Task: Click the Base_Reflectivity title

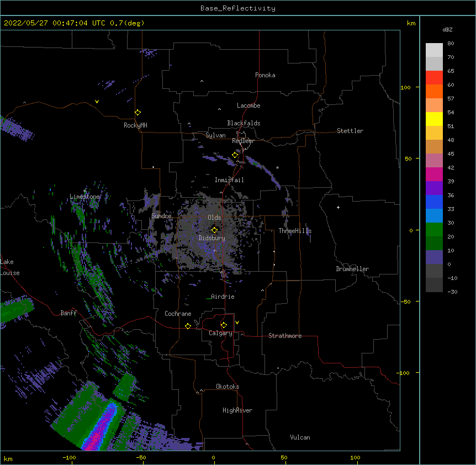Action: pos(238,8)
